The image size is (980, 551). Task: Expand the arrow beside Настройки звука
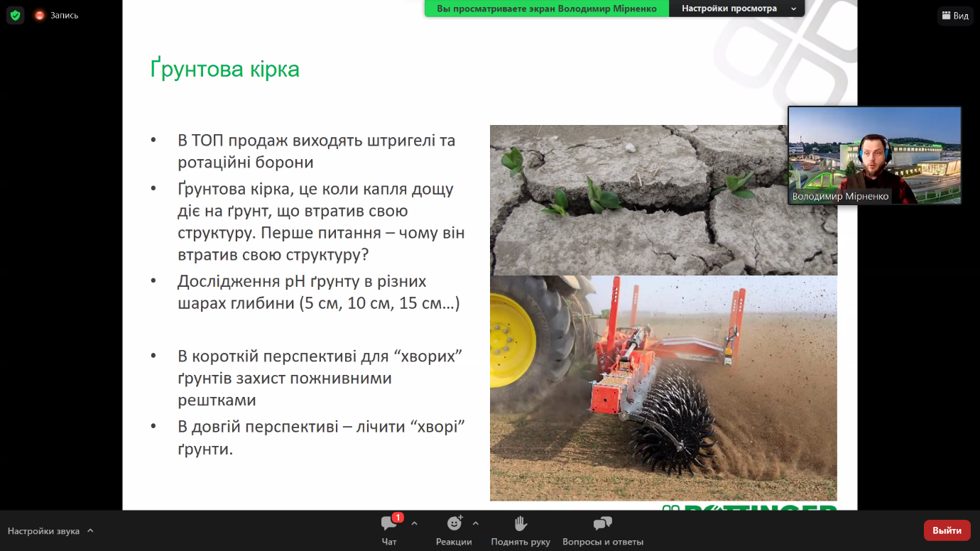(x=90, y=530)
